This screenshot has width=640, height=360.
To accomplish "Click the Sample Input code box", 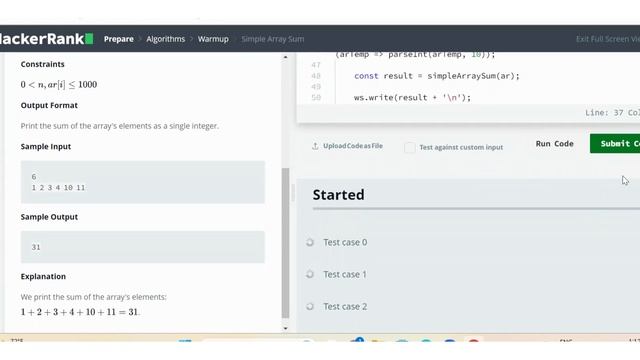I will pyautogui.click(x=143, y=182).
